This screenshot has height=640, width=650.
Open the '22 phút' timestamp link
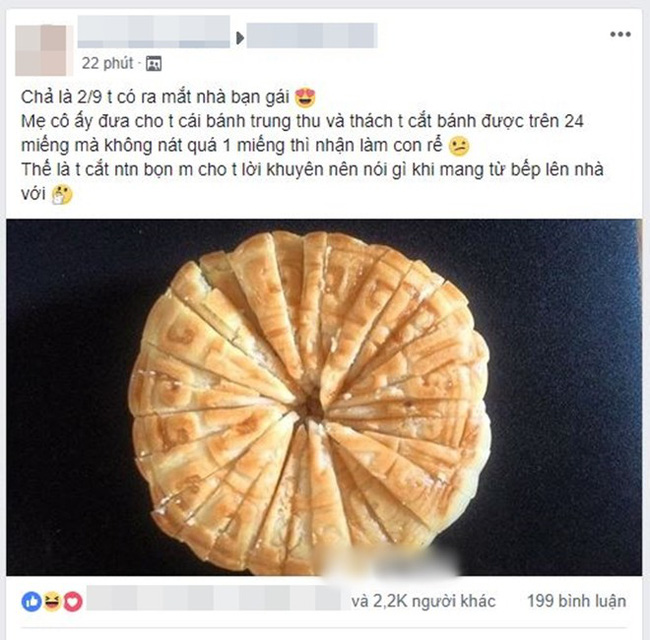(x=107, y=63)
